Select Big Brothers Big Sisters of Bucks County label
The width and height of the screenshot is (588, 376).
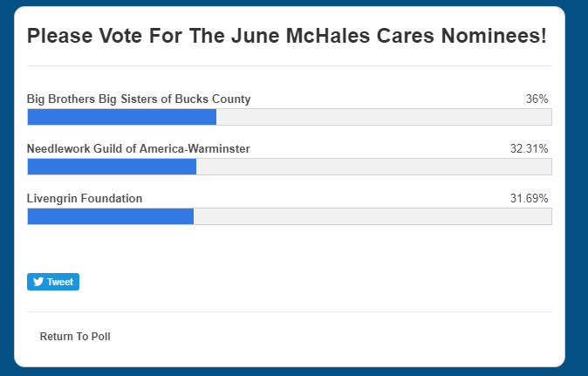(139, 99)
